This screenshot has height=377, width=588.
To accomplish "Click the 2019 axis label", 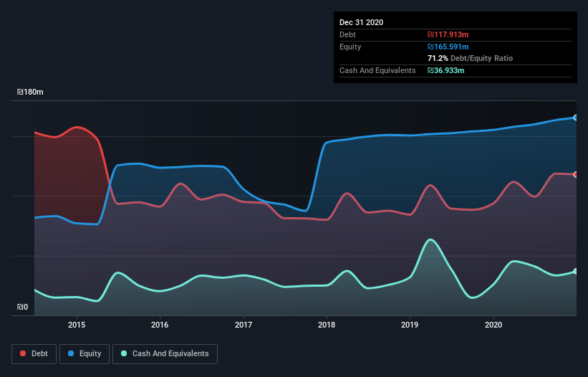I will 410,325.
